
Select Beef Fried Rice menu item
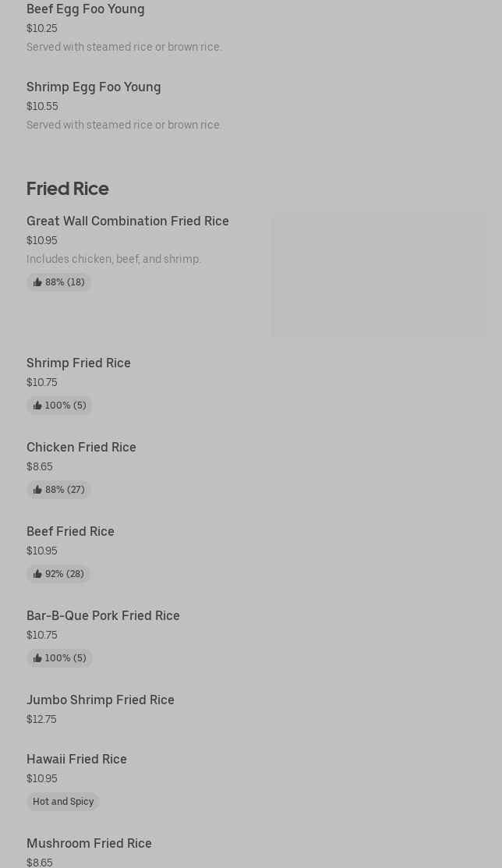click(x=70, y=532)
